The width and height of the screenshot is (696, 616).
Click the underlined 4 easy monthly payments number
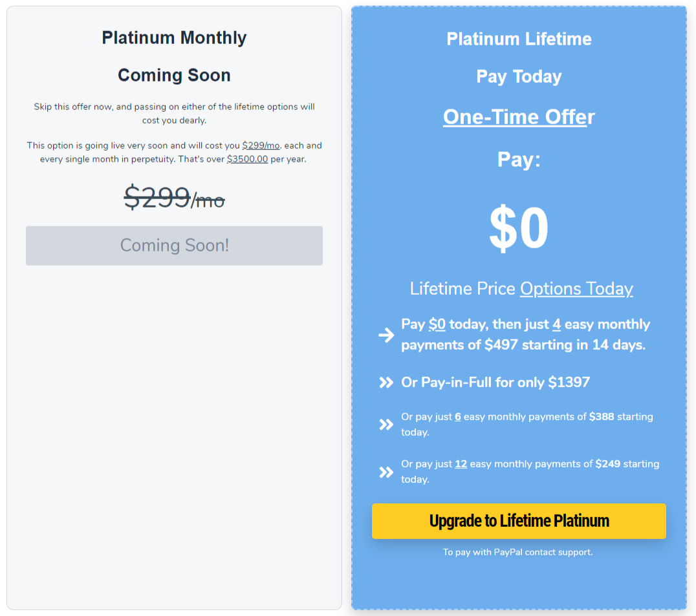pos(557,324)
